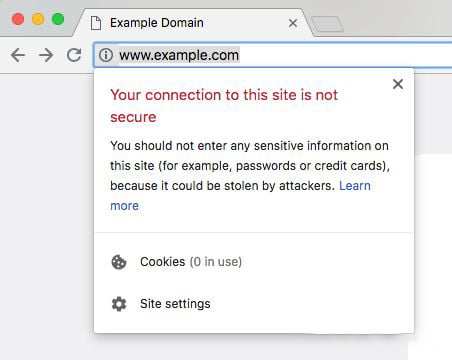Reload the current page
This screenshot has width=452, height=360.
(x=74, y=55)
